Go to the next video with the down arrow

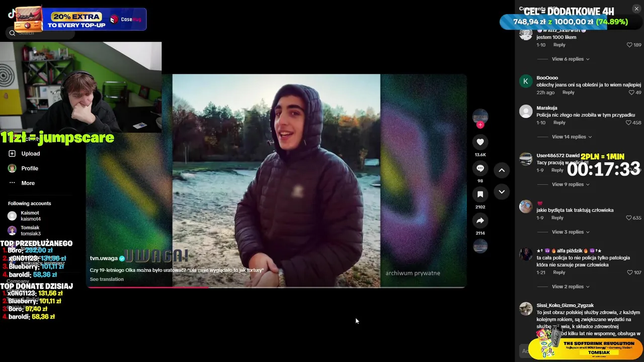[502, 192]
